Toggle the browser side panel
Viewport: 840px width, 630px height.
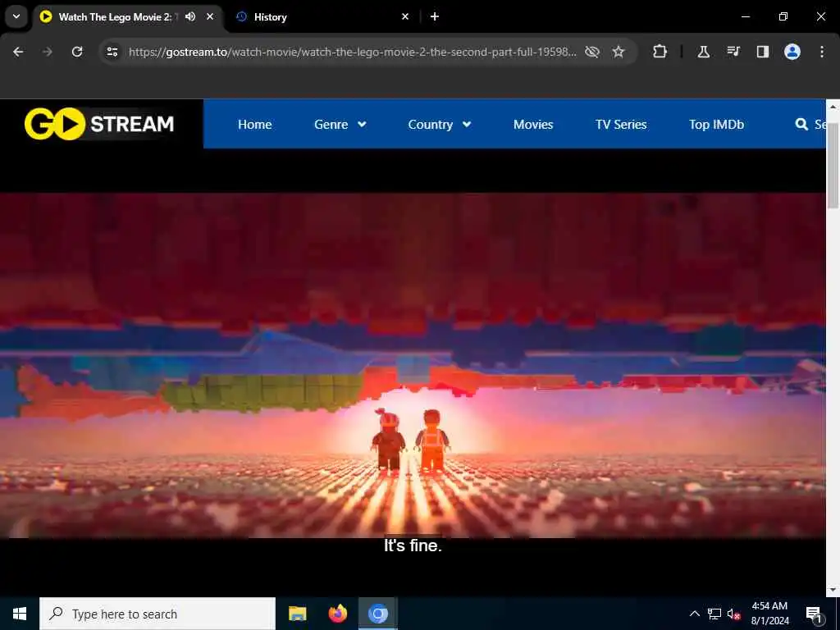click(x=762, y=52)
